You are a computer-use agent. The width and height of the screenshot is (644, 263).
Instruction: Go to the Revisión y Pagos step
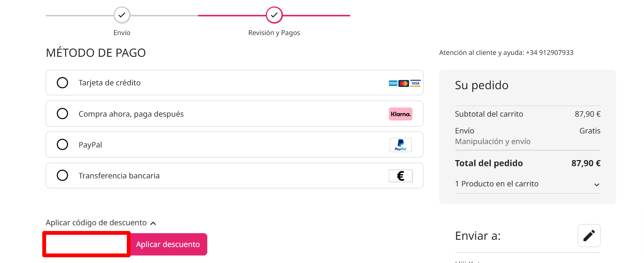pos(274,33)
